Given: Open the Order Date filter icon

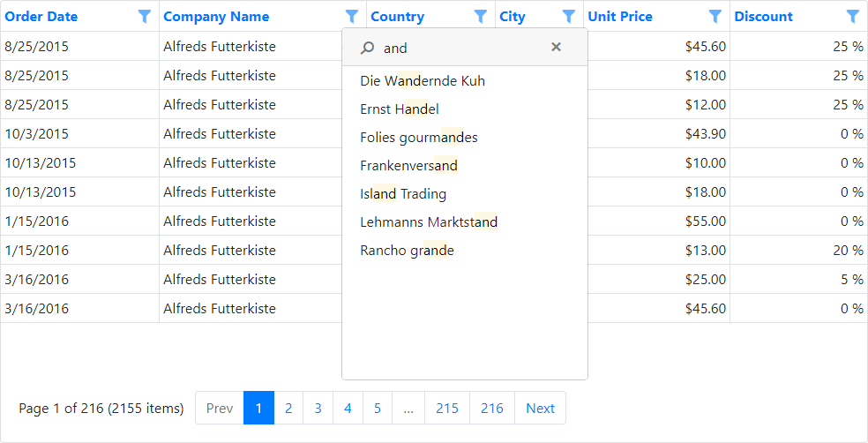Looking at the screenshot, I should click(x=145, y=17).
